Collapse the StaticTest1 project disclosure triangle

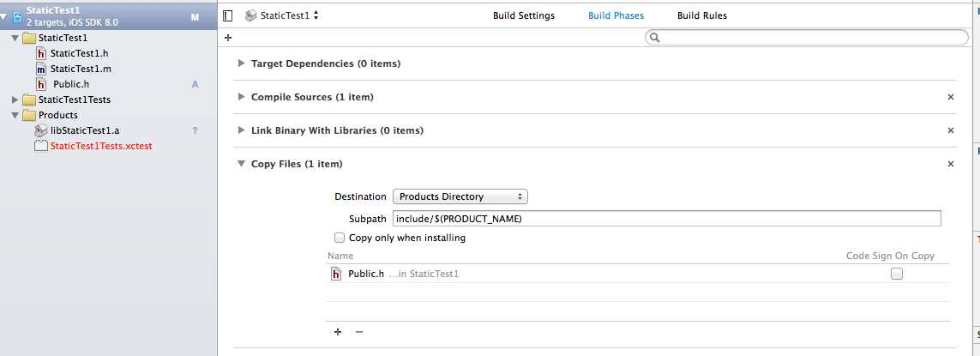(x=5, y=17)
